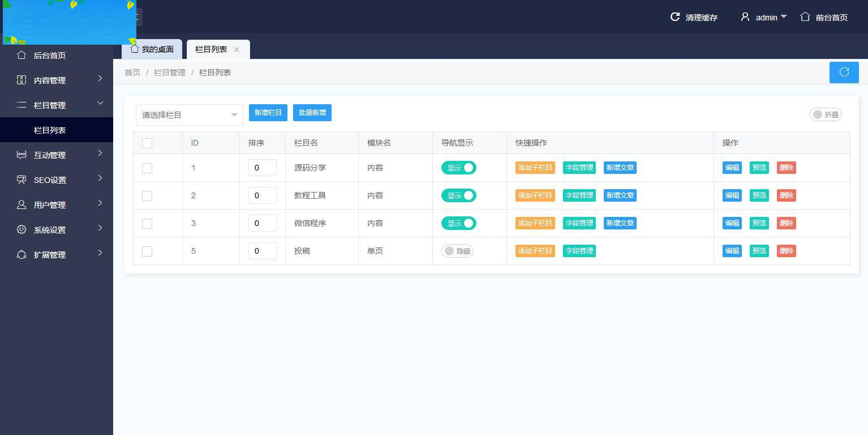This screenshot has width=868, height=435.
Task: Toggle 源码分享 navigation display off
Action: [459, 168]
